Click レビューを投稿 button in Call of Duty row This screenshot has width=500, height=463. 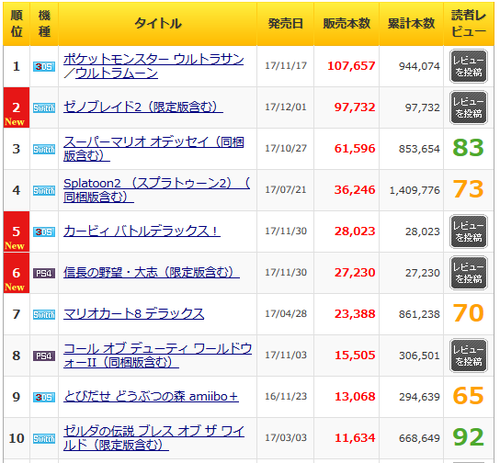coord(468,356)
